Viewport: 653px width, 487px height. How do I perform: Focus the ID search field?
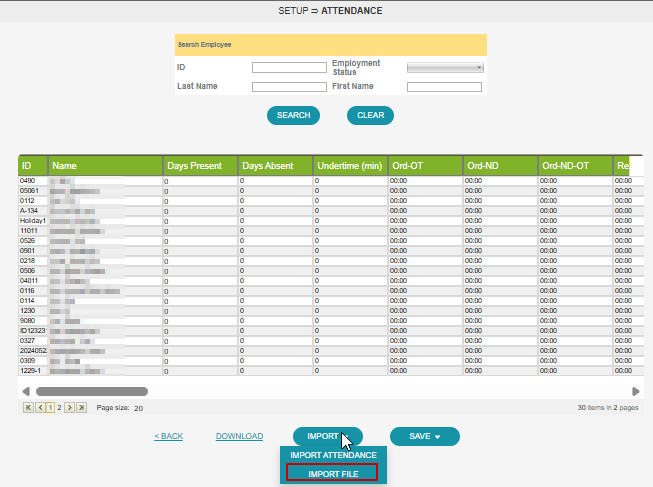point(289,67)
